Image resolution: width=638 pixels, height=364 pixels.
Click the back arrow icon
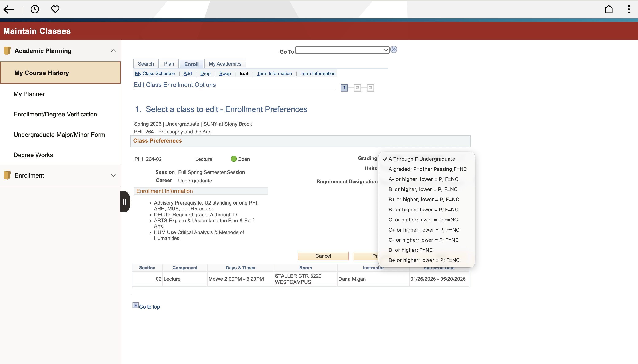click(x=9, y=9)
